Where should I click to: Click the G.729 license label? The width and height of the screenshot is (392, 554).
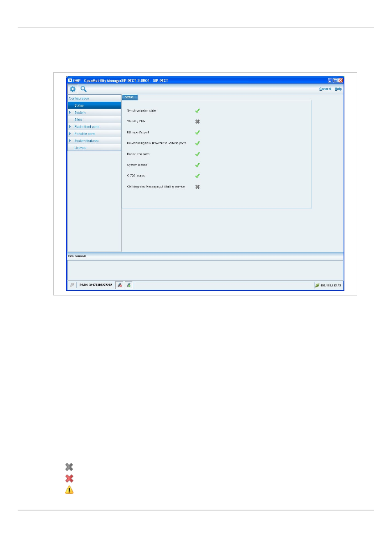[x=136, y=176]
